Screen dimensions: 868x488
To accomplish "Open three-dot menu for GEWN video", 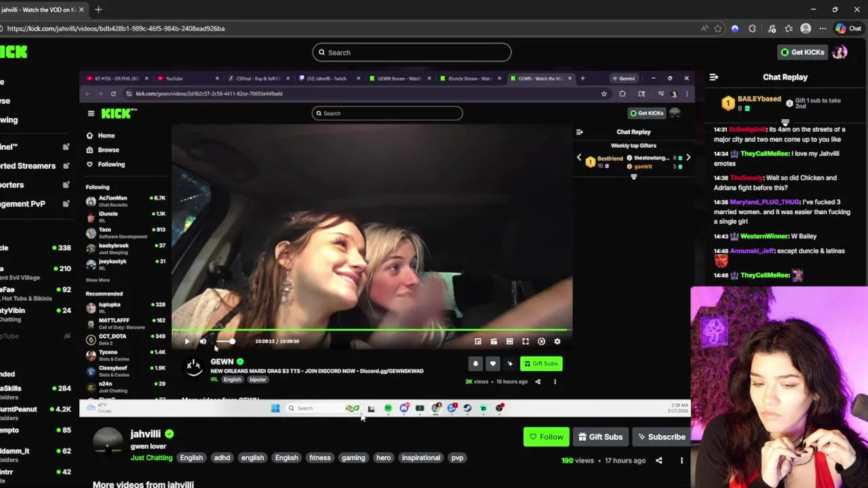I will click(x=555, y=382).
